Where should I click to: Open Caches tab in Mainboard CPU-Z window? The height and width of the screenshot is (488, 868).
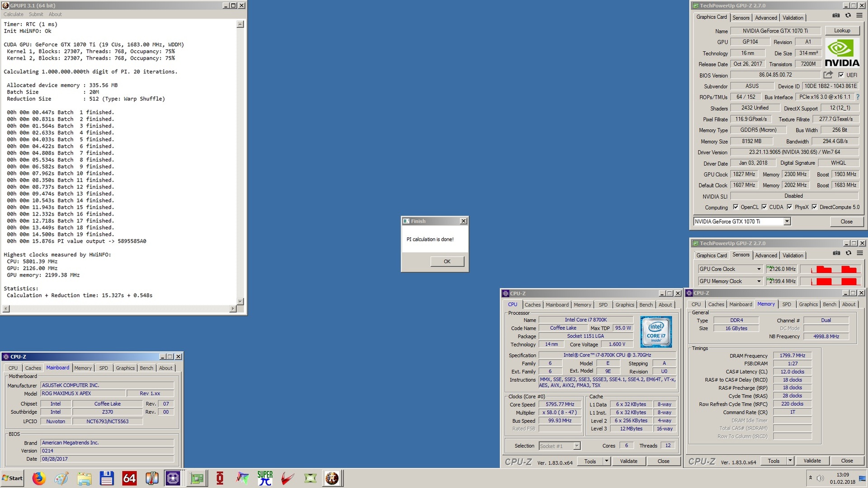pos(33,368)
